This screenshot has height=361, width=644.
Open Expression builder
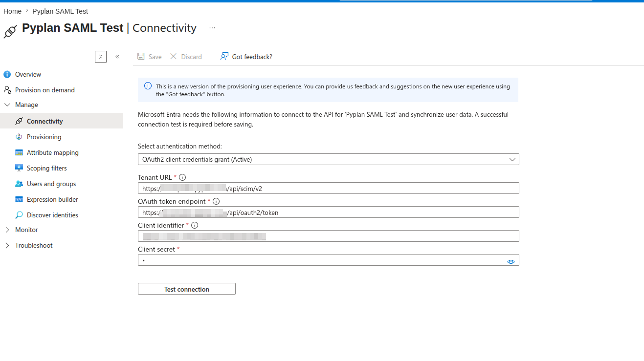(52, 199)
